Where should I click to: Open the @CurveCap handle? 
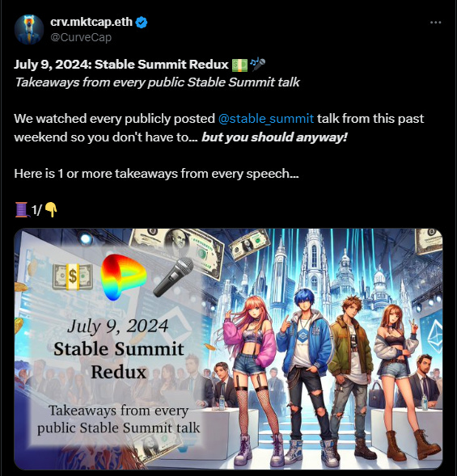[81, 37]
